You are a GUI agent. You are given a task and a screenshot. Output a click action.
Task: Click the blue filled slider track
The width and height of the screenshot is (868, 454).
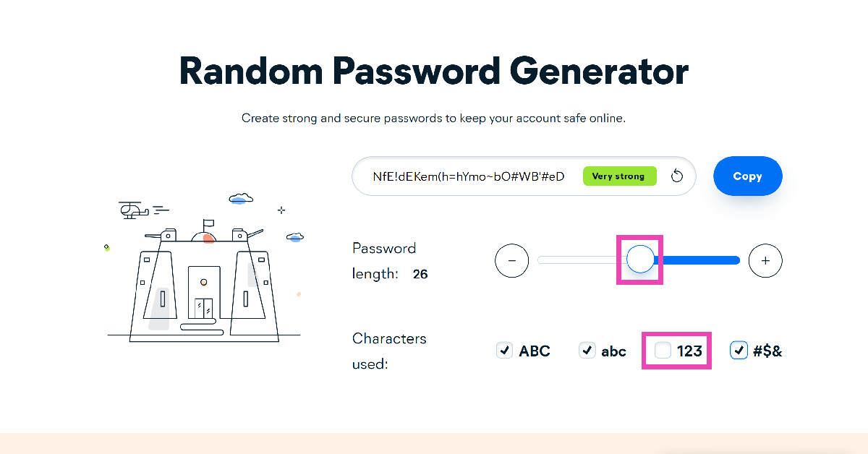coord(698,260)
